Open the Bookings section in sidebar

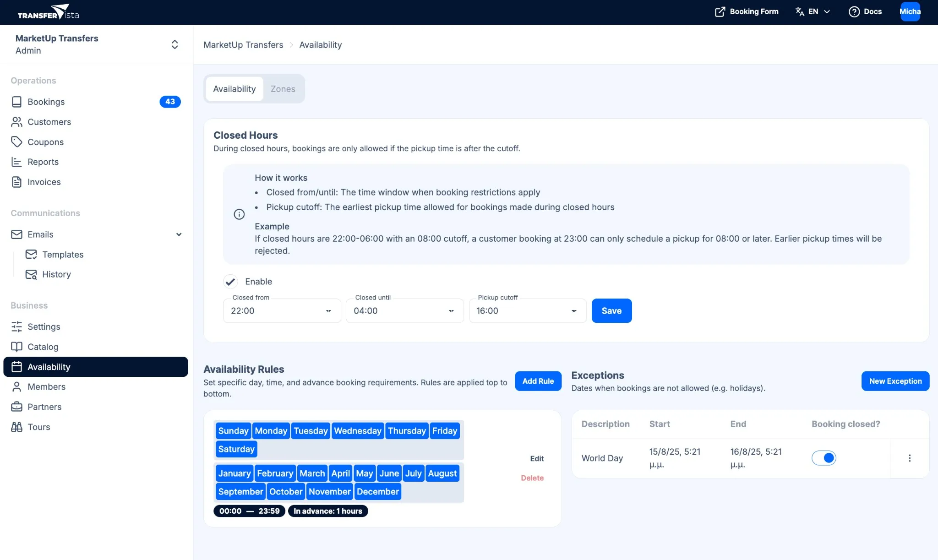pyautogui.click(x=46, y=102)
